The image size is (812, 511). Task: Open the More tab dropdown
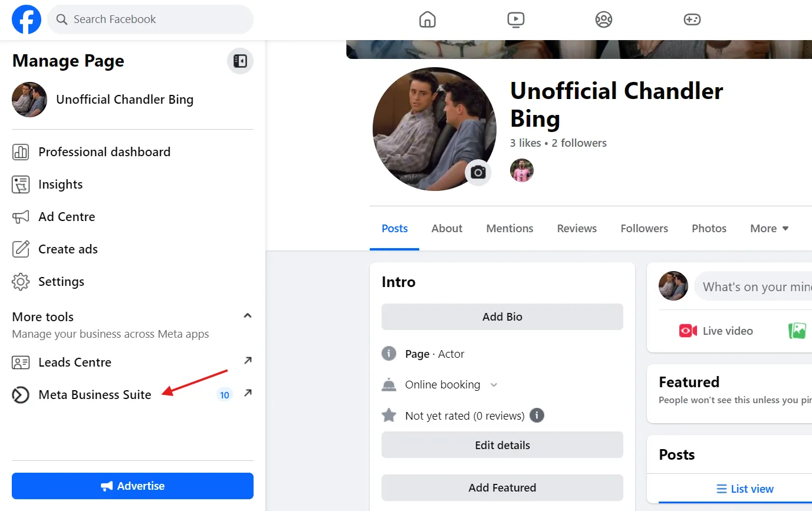(x=768, y=228)
